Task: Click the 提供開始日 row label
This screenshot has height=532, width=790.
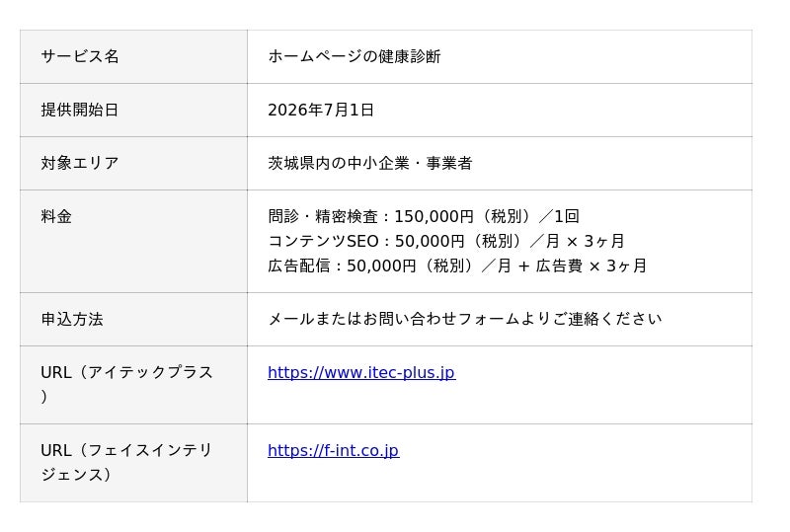Action: [80, 110]
